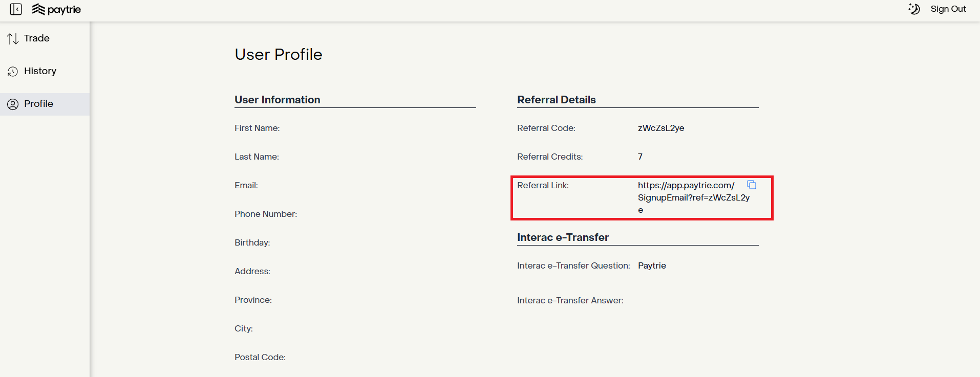The height and width of the screenshot is (377, 980).
Task: Click the Trade up-down arrows icon
Action: (13, 38)
